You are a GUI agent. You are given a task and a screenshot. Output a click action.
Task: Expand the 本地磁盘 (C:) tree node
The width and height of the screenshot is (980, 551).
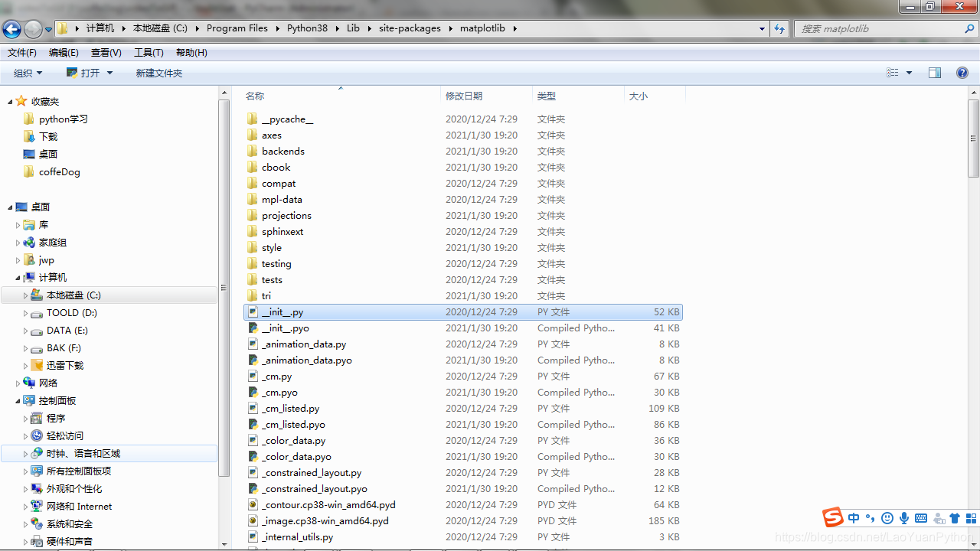(x=25, y=295)
